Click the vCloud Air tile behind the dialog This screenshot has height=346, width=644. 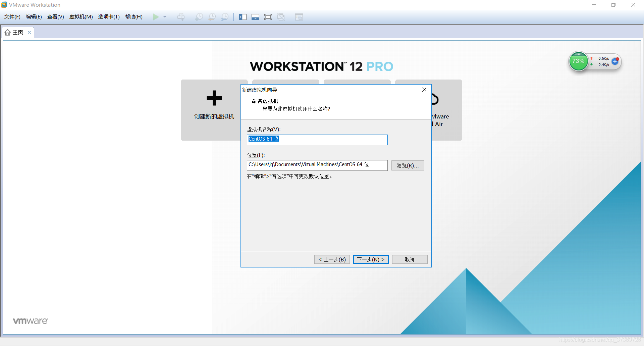click(447, 110)
